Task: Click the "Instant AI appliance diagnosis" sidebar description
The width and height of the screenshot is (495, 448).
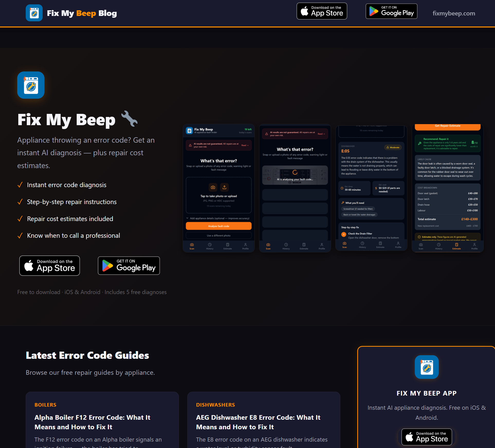Action: coord(427,413)
